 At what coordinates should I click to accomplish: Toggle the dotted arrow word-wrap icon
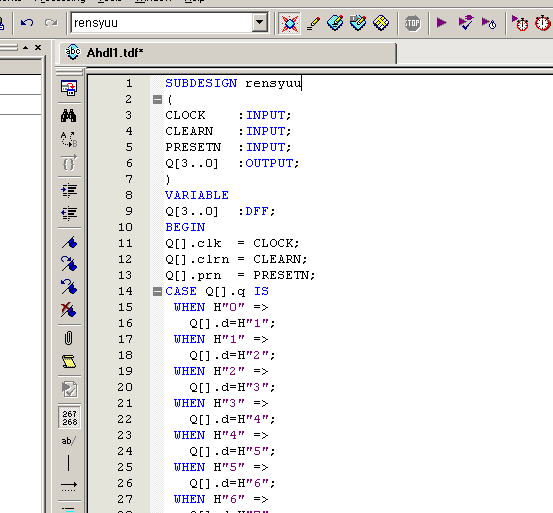(69, 486)
